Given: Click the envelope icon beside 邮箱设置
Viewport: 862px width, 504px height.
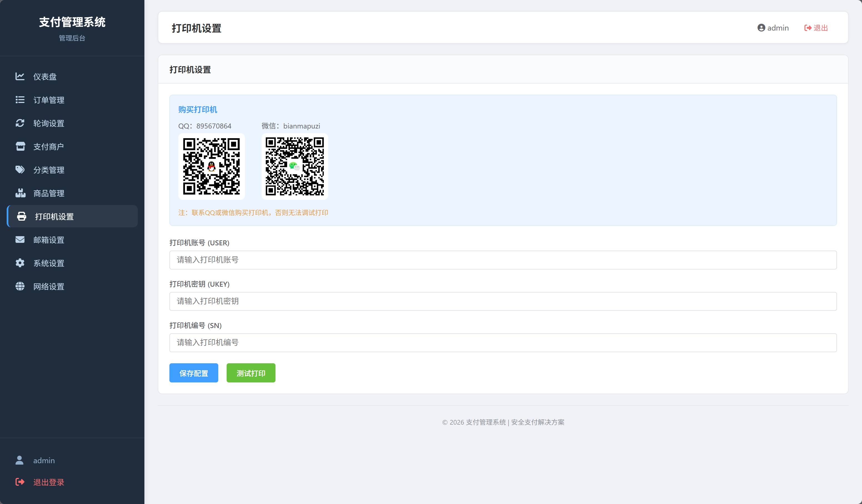Looking at the screenshot, I should point(20,240).
